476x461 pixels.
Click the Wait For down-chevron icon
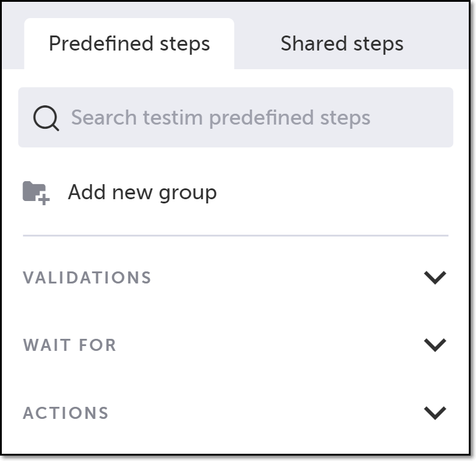point(434,345)
